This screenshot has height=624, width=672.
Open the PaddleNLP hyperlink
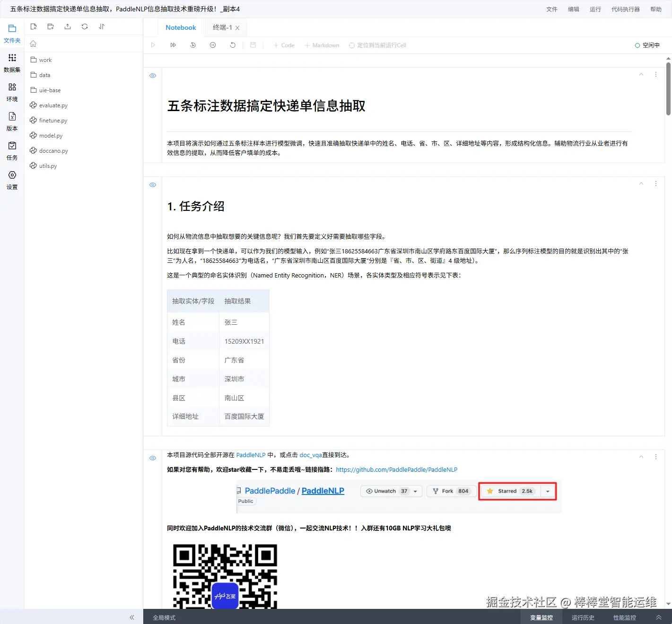(x=251, y=455)
